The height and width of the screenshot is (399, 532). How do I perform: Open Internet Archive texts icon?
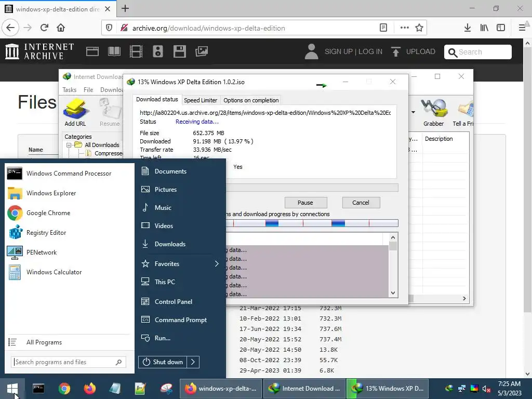coord(114,51)
